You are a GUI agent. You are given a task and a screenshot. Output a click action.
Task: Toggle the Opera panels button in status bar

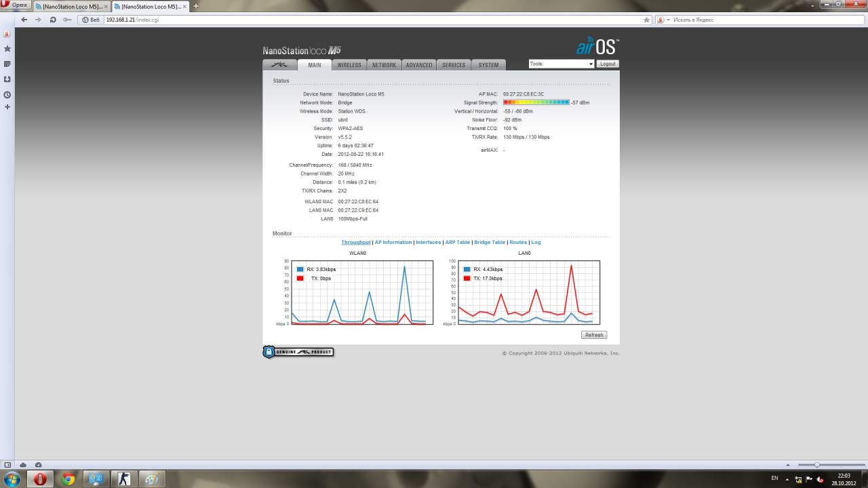click(7, 465)
